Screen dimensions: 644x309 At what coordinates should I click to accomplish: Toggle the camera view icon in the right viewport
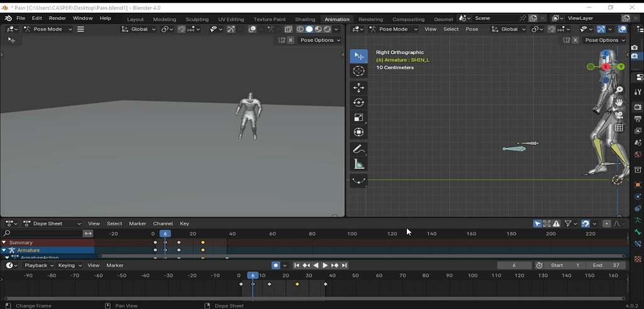pyautogui.click(x=619, y=115)
